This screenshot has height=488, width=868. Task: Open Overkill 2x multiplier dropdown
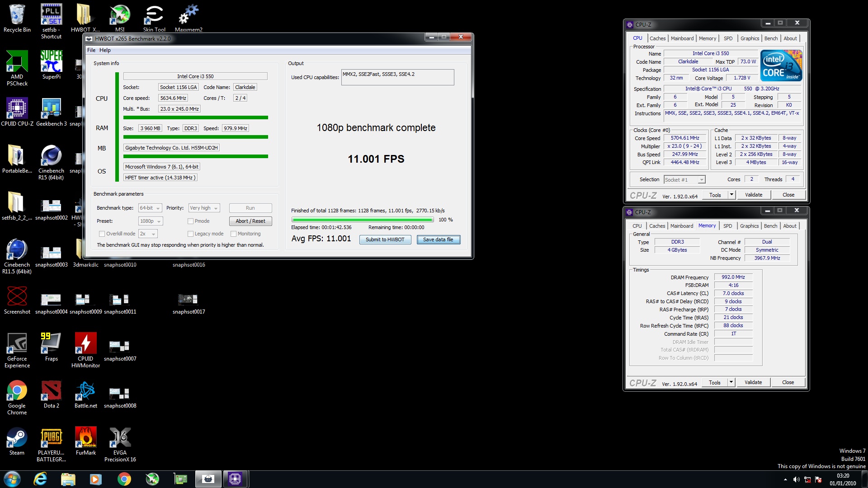pyautogui.click(x=148, y=234)
